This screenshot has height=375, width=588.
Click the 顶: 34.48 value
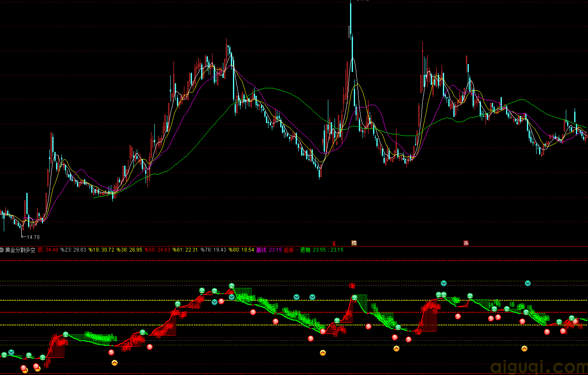pyautogui.click(x=48, y=250)
